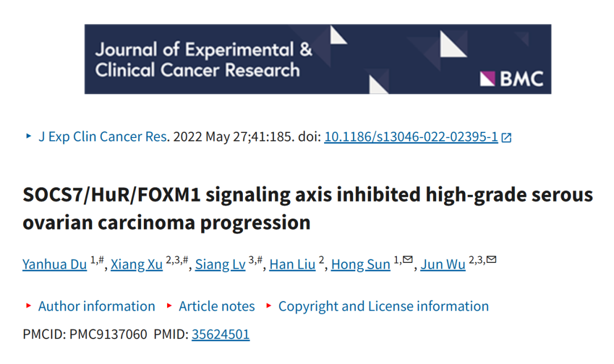Click envelope icon next to Hong Sun
This screenshot has height=364, width=614.
coord(408,259)
